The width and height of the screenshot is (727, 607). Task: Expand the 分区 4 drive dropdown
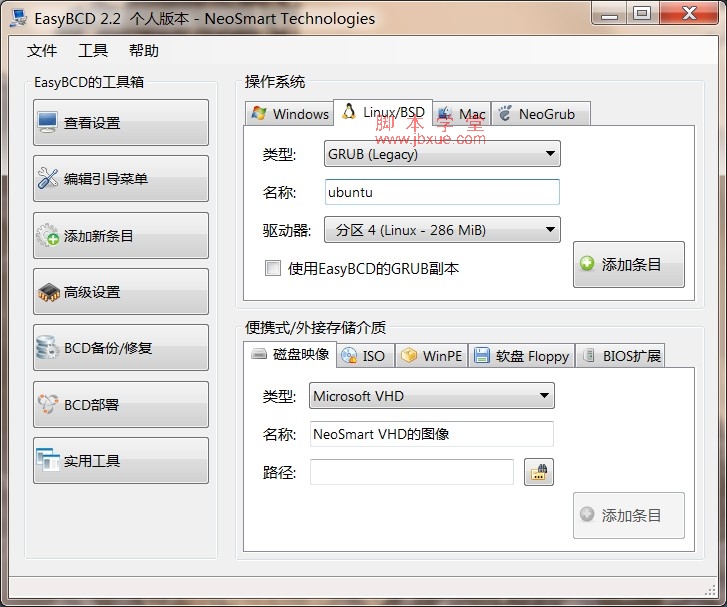click(442, 230)
